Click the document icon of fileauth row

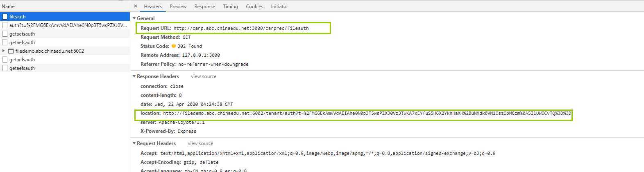pyautogui.click(x=5, y=17)
